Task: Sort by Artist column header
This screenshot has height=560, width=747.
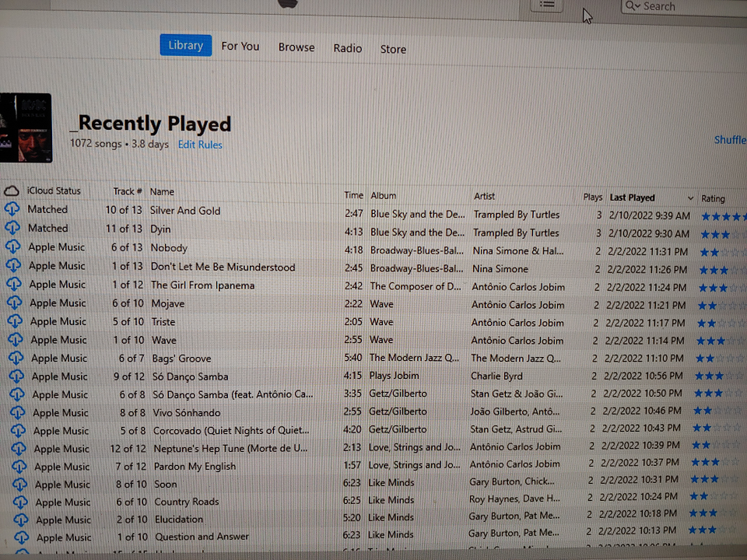Action: point(484,196)
